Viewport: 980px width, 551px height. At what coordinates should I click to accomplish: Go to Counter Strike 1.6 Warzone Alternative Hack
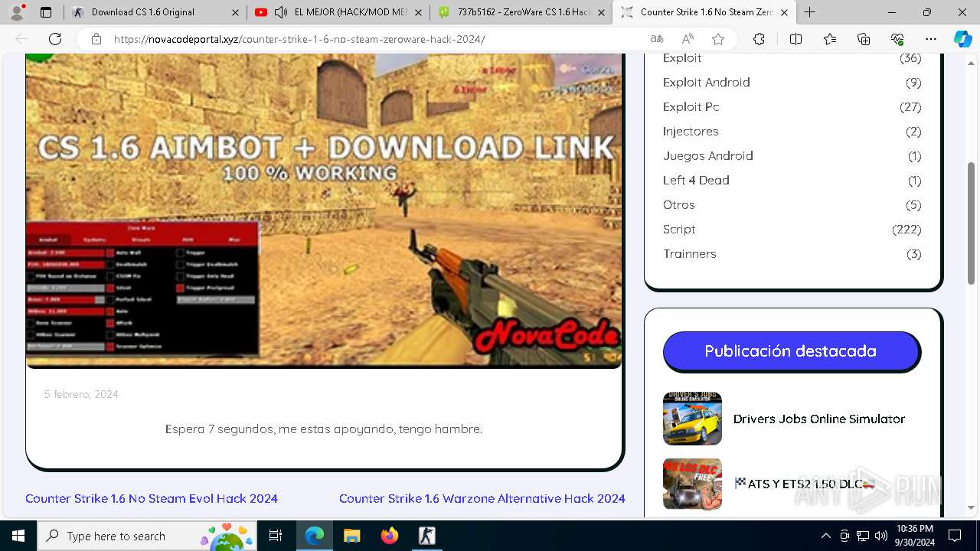(482, 498)
